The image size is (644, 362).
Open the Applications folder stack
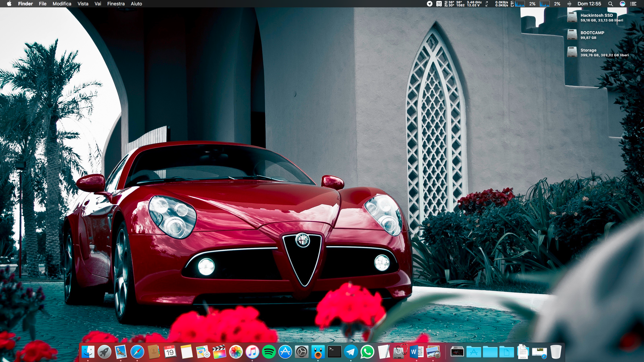474,352
